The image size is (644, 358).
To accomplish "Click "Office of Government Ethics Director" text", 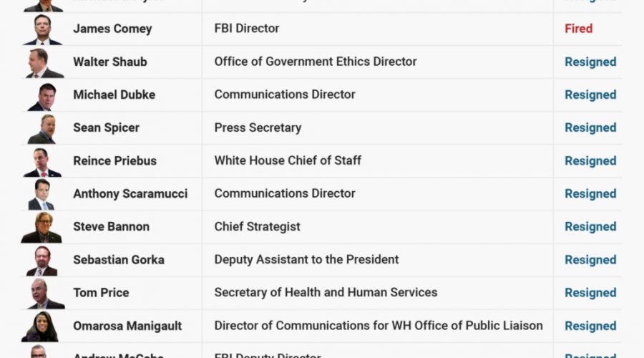I will point(316,62).
